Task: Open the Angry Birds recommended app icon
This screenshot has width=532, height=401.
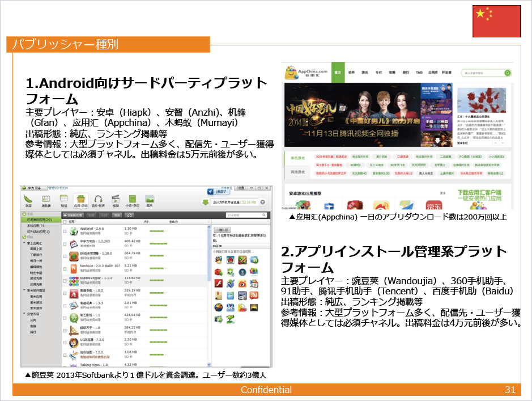Action: (x=231, y=260)
